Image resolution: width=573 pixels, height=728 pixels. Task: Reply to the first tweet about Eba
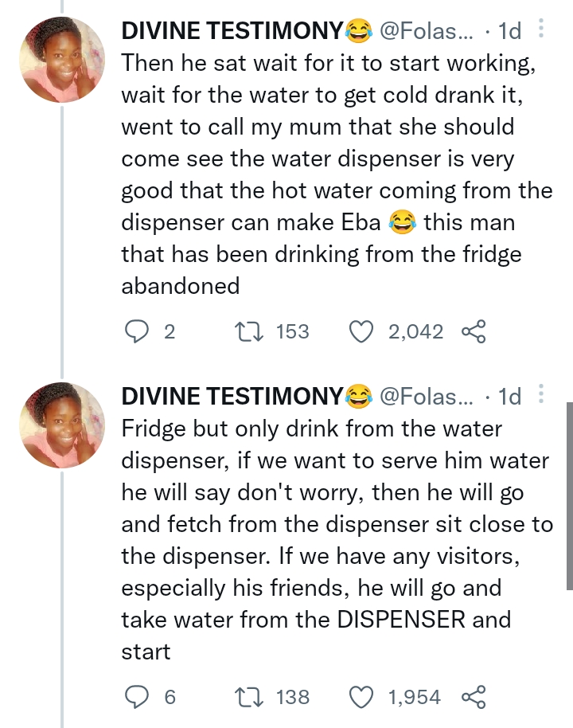coord(140,331)
